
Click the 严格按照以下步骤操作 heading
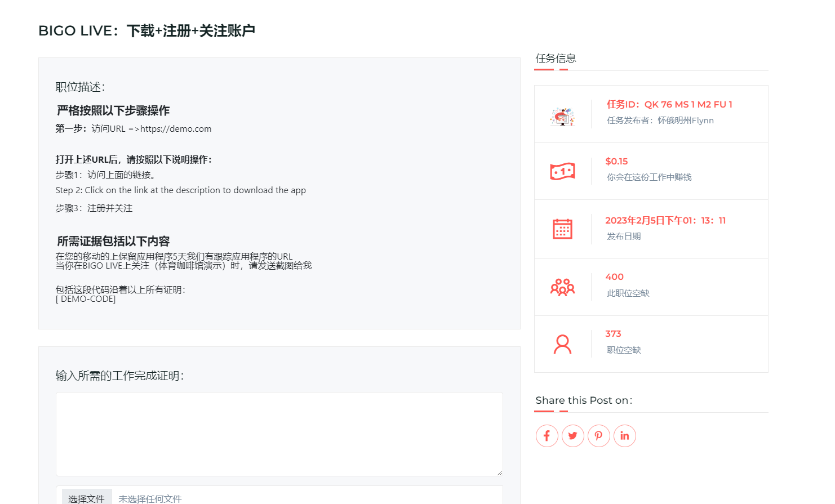(x=113, y=111)
